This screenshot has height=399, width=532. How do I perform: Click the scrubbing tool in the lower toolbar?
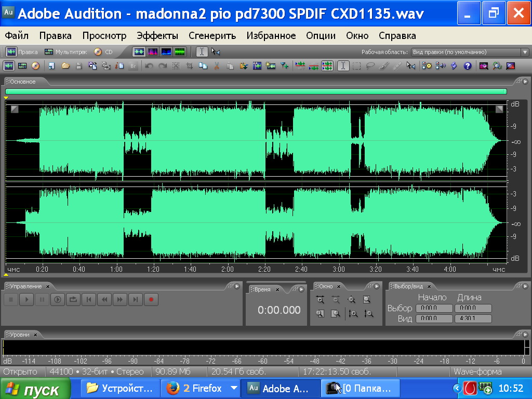pos(411,66)
